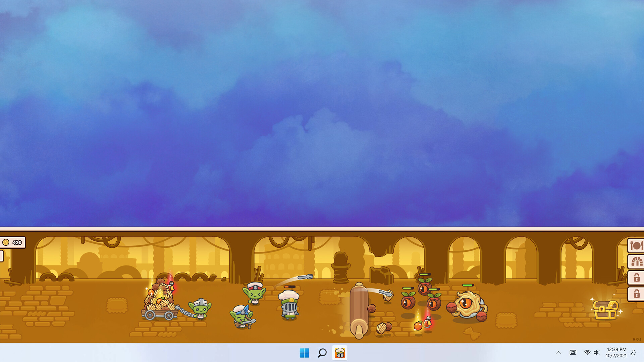This screenshot has height=362, width=644.
Task: Click the lower locked slot button
Action: [636, 294]
